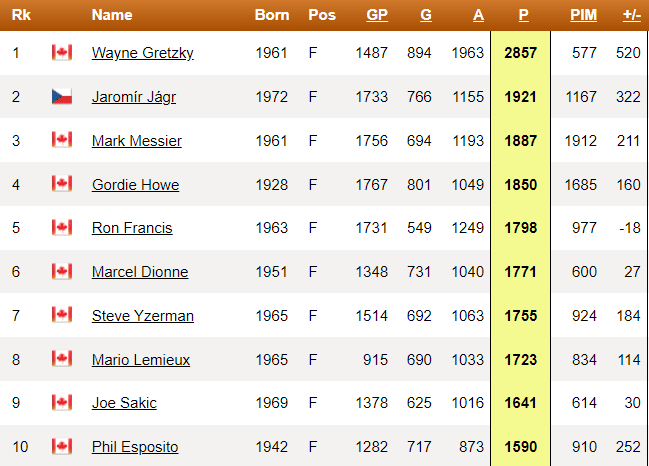Sort by the PIM column header
This screenshot has height=466, width=649.
point(583,15)
